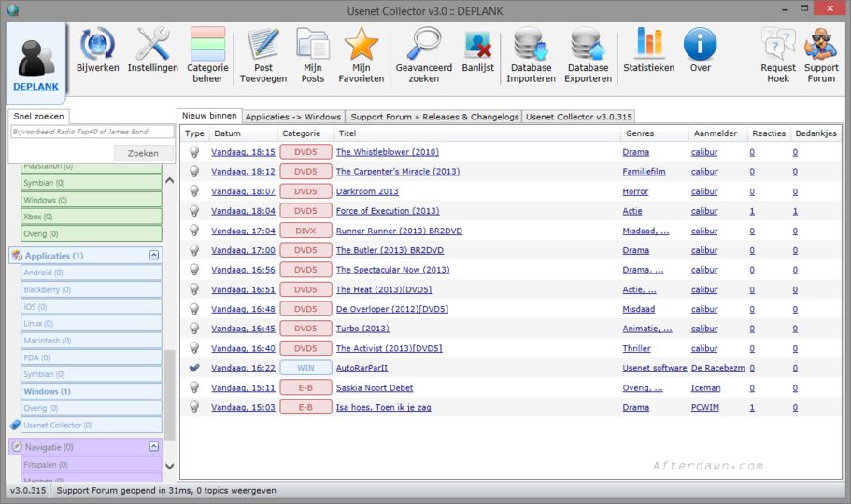Click Usenet software genre link
This screenshot has width=851, height=504.
[655, 368]
